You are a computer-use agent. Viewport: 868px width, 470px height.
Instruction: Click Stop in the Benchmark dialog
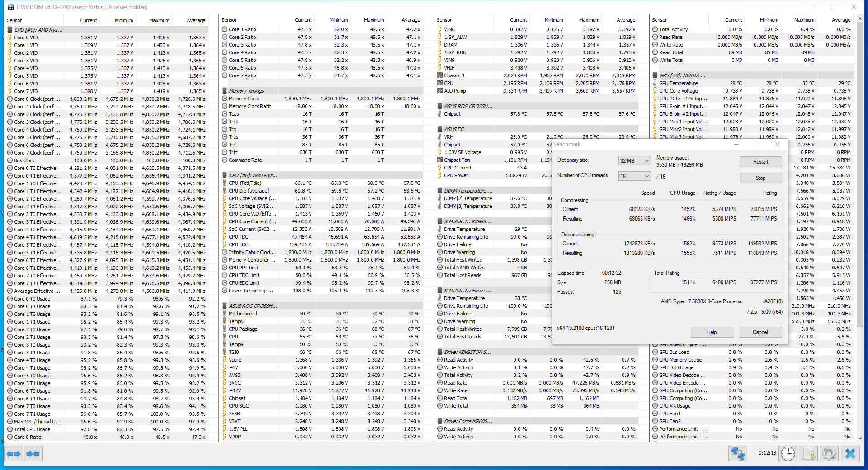pos(760,178)
